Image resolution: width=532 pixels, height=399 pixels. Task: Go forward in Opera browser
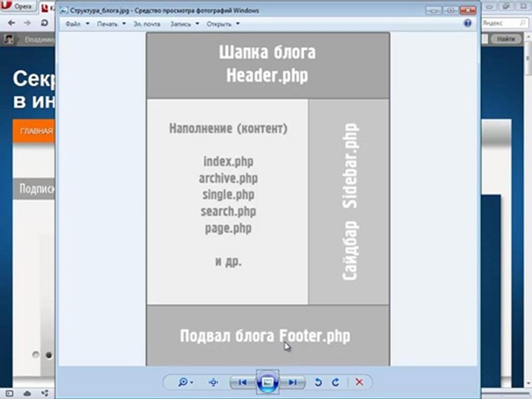coord(28,23)
